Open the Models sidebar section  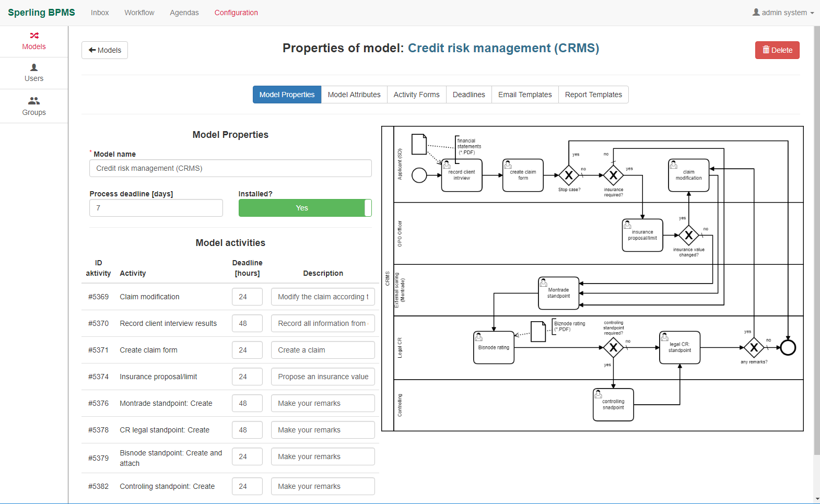(34, 41)
